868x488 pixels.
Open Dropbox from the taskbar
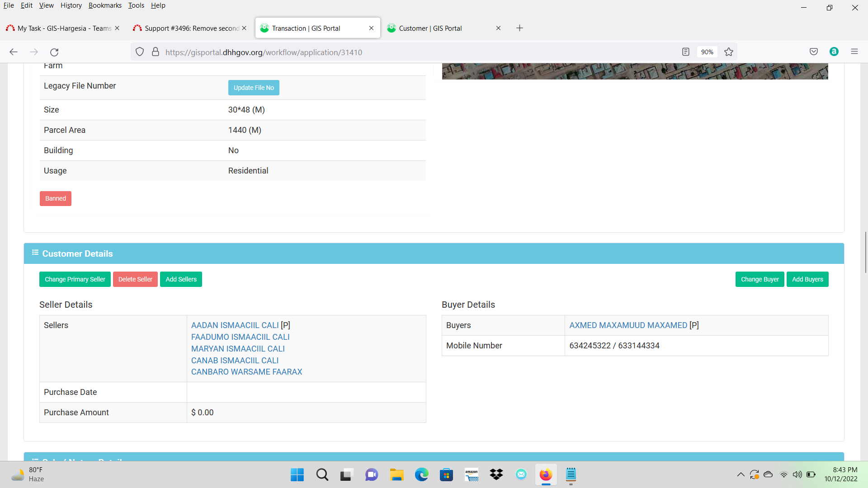[x=496, y=474]
